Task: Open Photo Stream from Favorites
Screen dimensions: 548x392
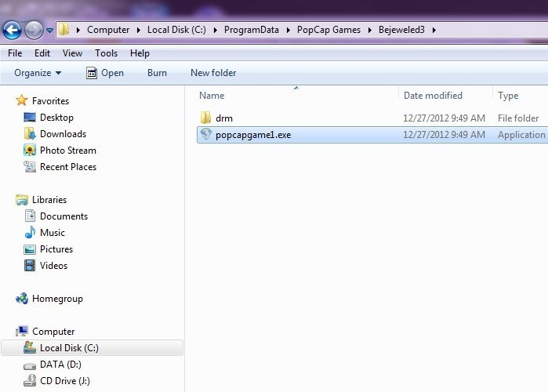Action: pos(67,151)
